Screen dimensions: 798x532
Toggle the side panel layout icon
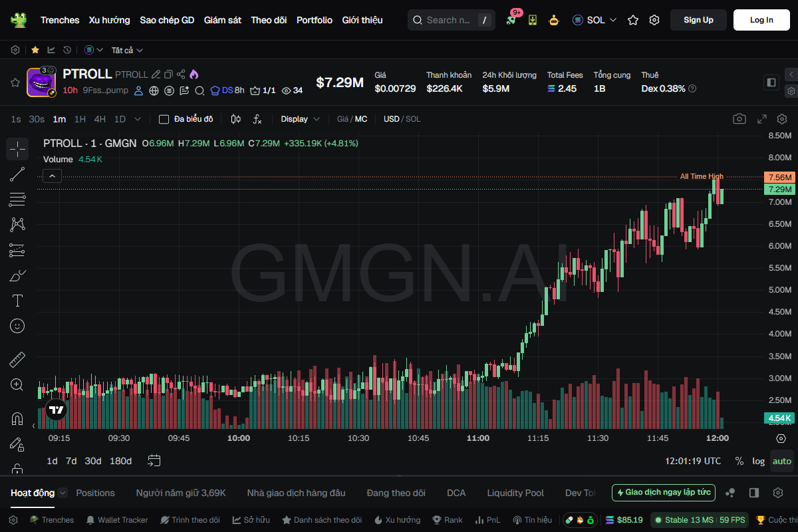click(x=771, y=82)
